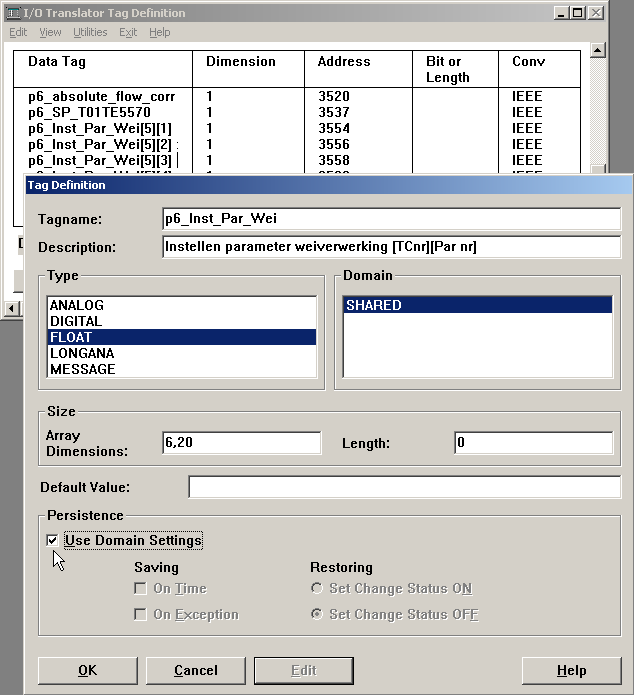Select MESSAGE in Type list
This screenshot has width=634, height=695.
point(82,369)
